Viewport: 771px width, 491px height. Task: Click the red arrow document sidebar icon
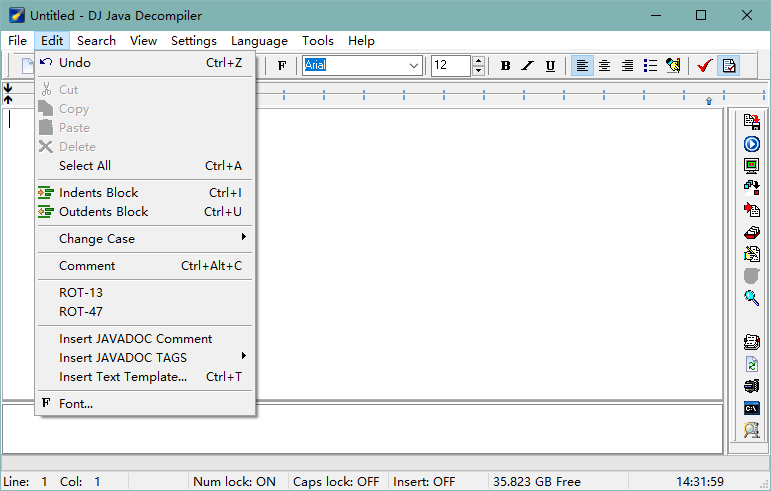coord(751,210)
